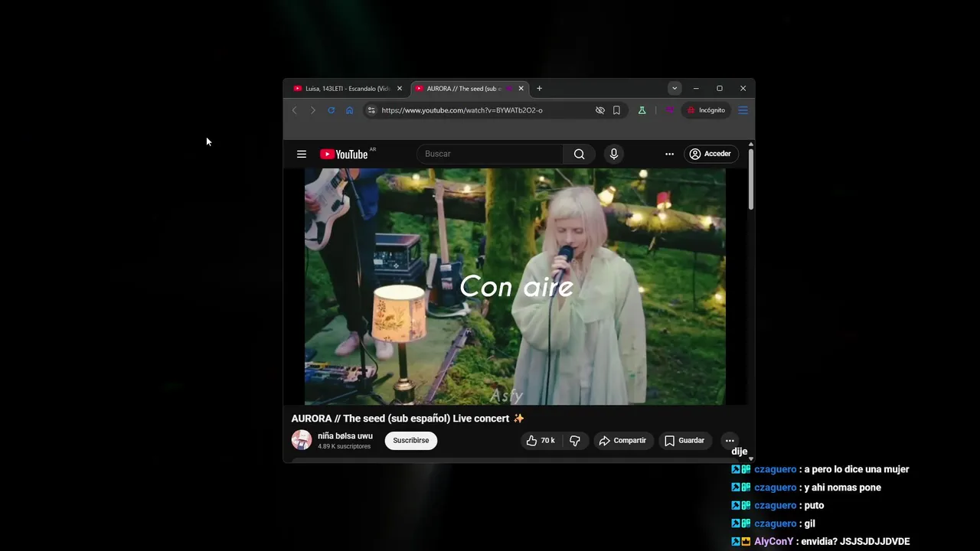Open more actions three-dot menu under video

point(730,441)
